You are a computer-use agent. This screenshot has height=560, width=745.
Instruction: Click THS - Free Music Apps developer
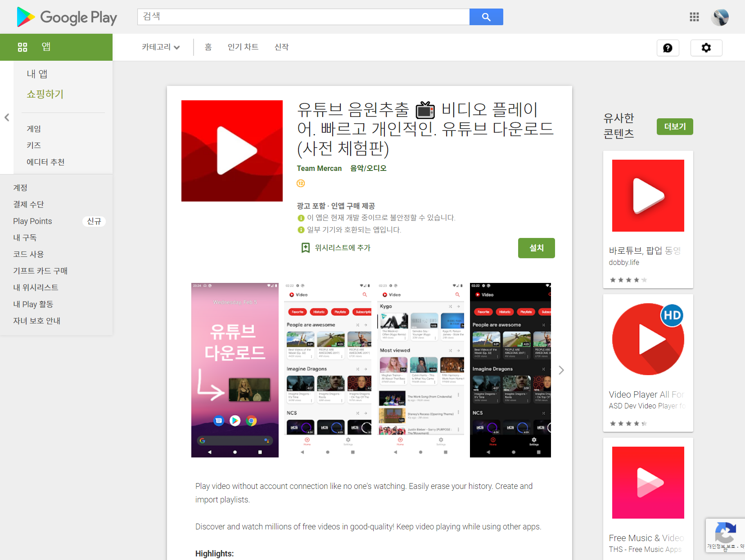pyautogui.click(x=645, y=549)
